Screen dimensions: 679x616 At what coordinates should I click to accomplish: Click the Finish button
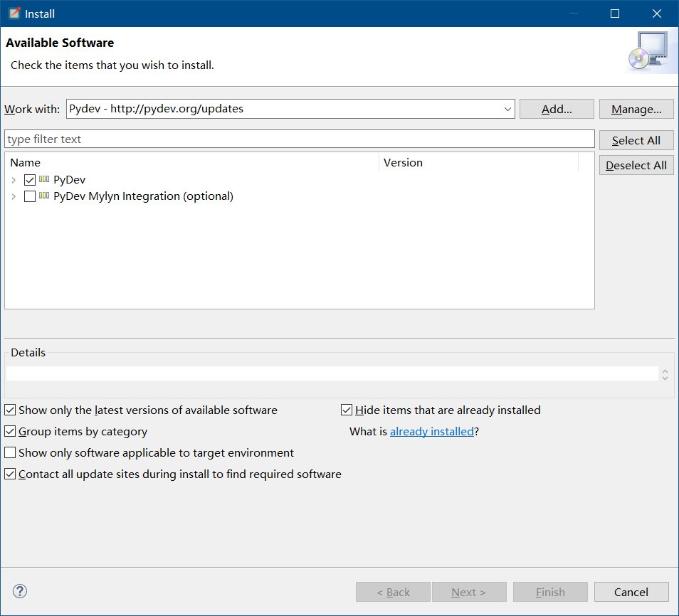coord(550,592)
